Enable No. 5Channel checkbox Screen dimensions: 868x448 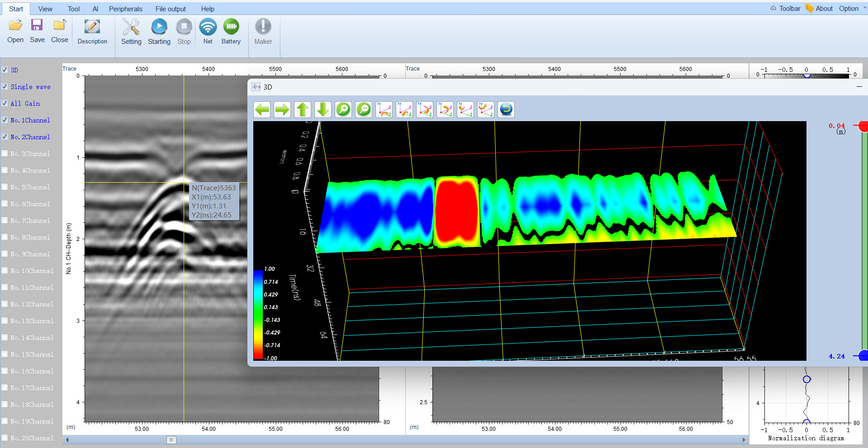pos(5,187)
